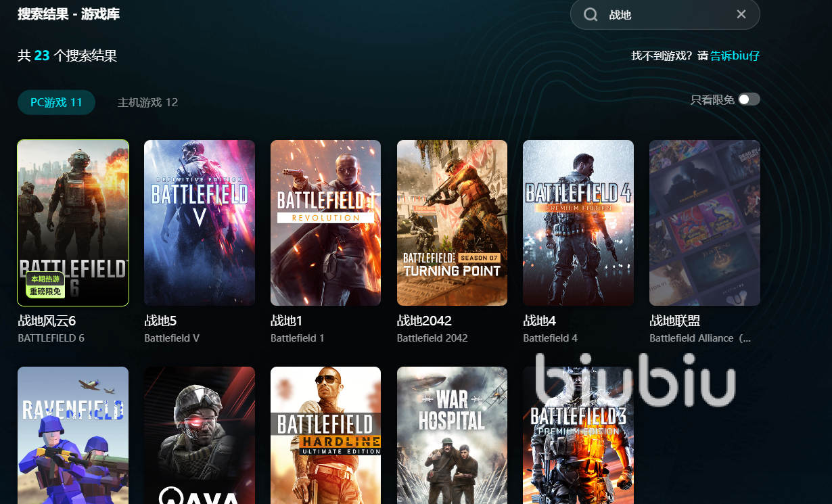Click the 战地风云6 title text

[47, 321]
